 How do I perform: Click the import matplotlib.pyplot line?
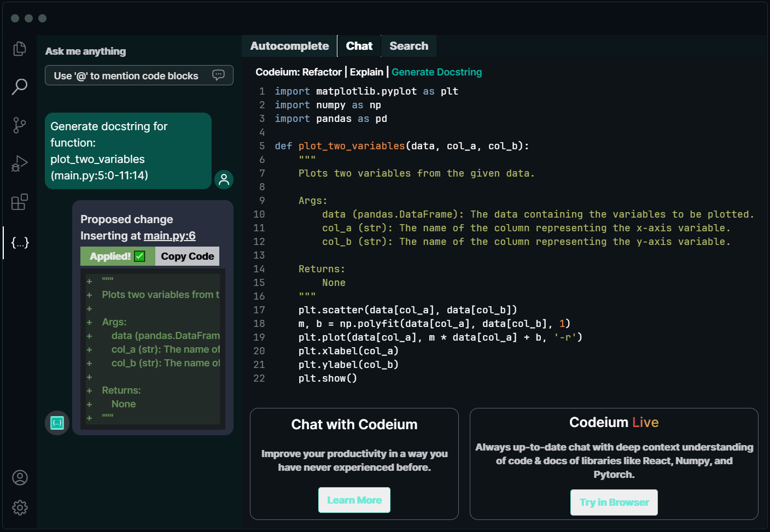click(x=366, y=91)
